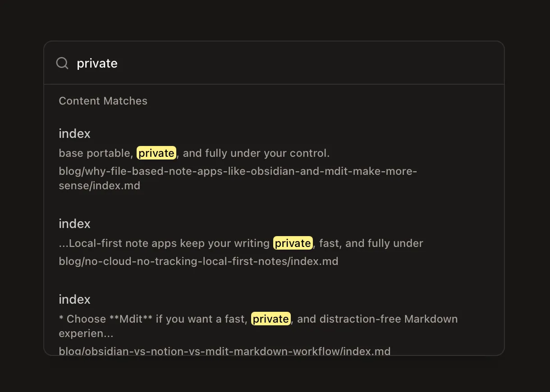Open the second "index" result title
Viewport: 550px width, 392px height.
[74, 224]
